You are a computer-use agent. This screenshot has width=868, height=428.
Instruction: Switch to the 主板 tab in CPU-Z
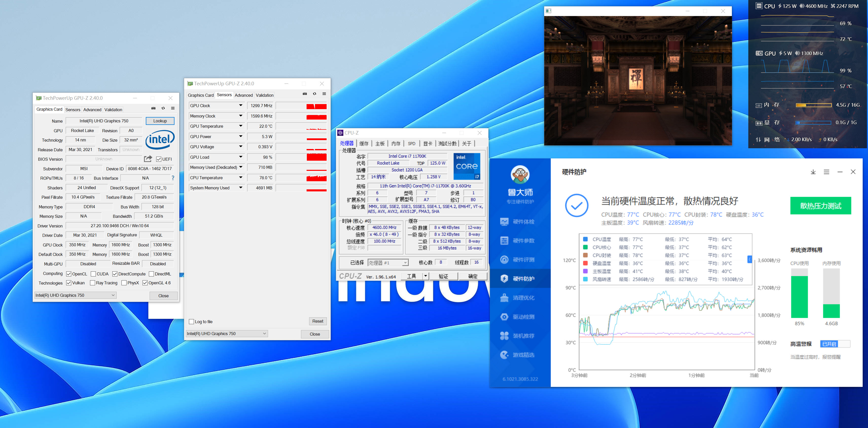(380, 144)
